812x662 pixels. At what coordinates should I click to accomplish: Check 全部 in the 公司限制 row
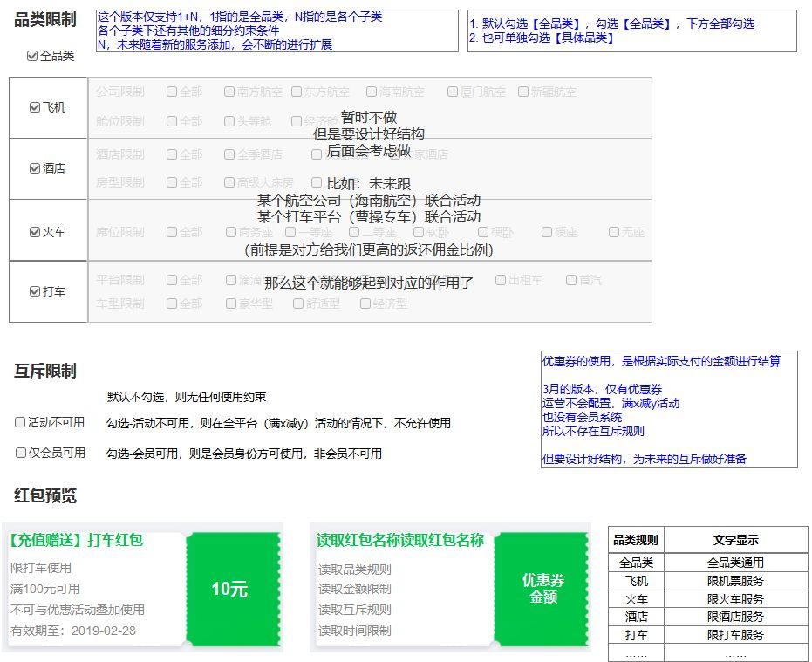click(x=174, y=91)
